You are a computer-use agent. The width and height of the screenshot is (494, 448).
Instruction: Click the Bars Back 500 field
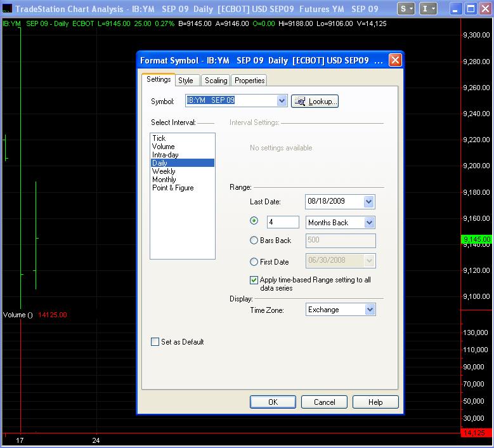(x=341, y=240)
